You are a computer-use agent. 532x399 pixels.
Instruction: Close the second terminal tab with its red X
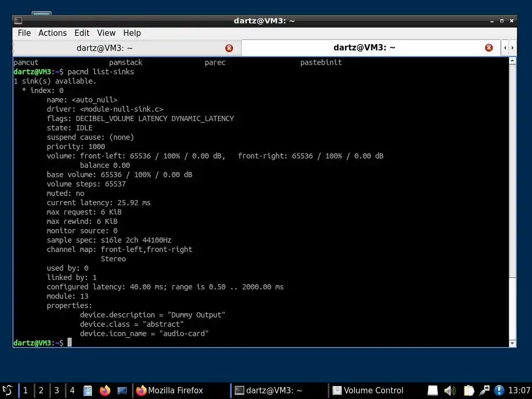pyautogui.click(x=488, y=48)
